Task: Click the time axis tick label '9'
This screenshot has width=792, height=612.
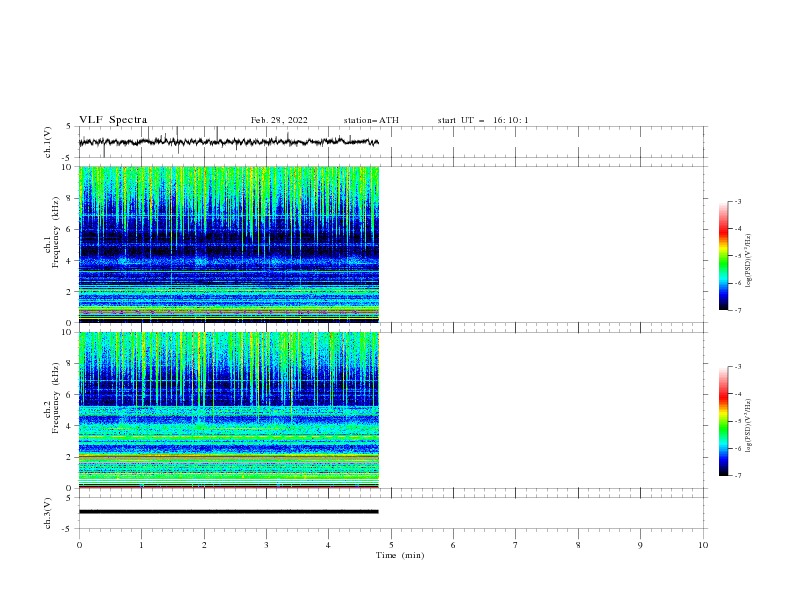Action: 640,545
